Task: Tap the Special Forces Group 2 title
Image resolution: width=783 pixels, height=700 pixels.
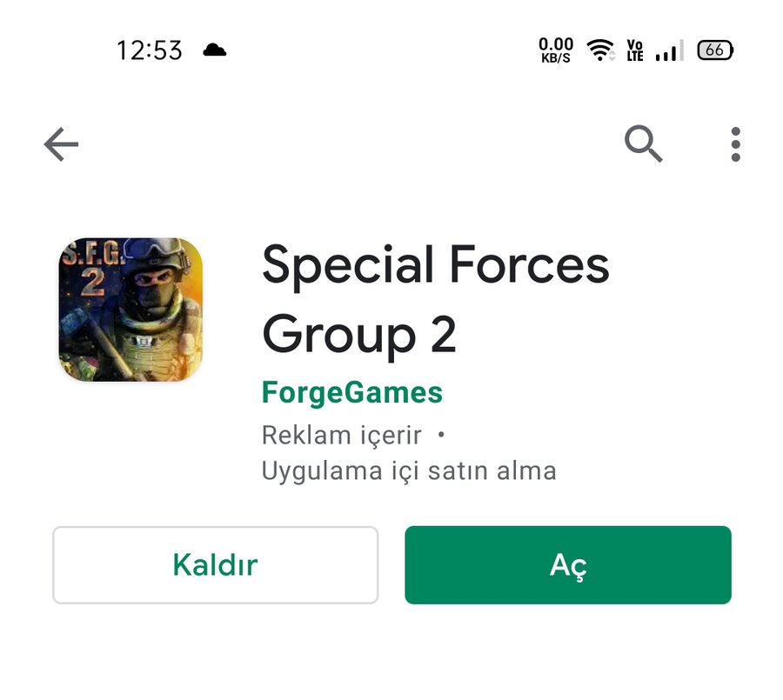Action: click(436, 300)
